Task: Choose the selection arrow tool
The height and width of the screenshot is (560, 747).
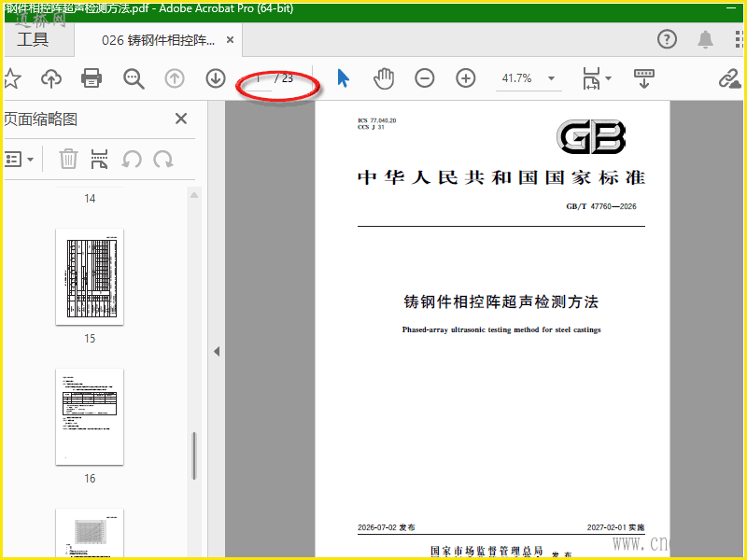Action: 343,78
